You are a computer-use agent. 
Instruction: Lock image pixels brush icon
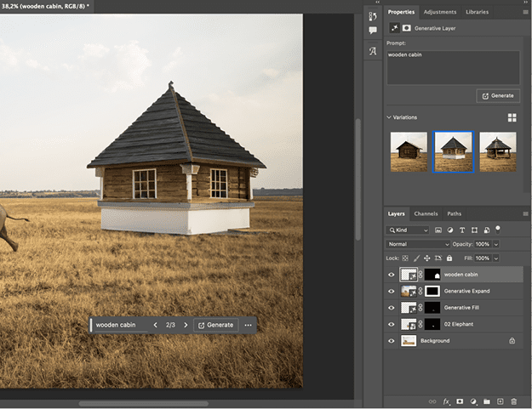point(416,258)
